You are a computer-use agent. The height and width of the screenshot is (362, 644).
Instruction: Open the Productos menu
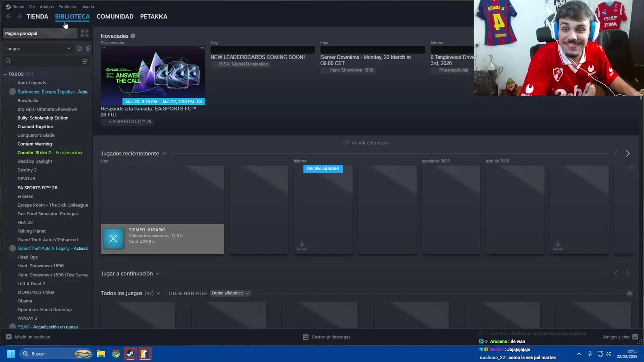coord(68,7)
